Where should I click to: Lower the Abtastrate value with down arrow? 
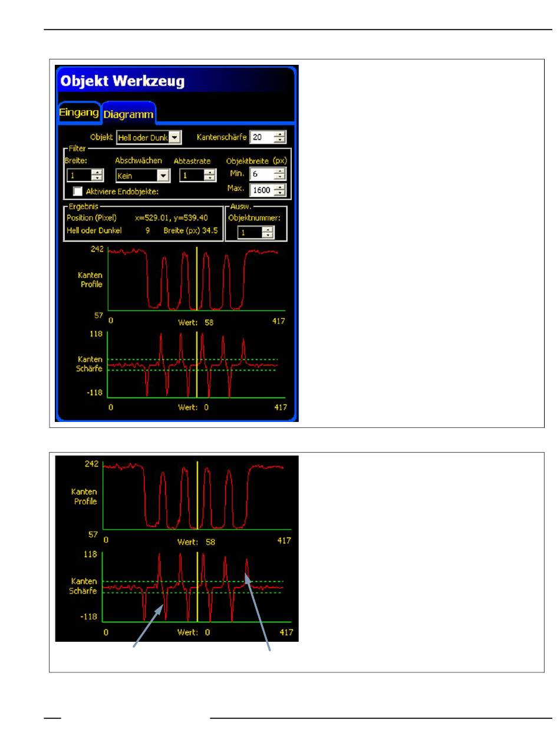pyautogui.click(x=210, y=178)
